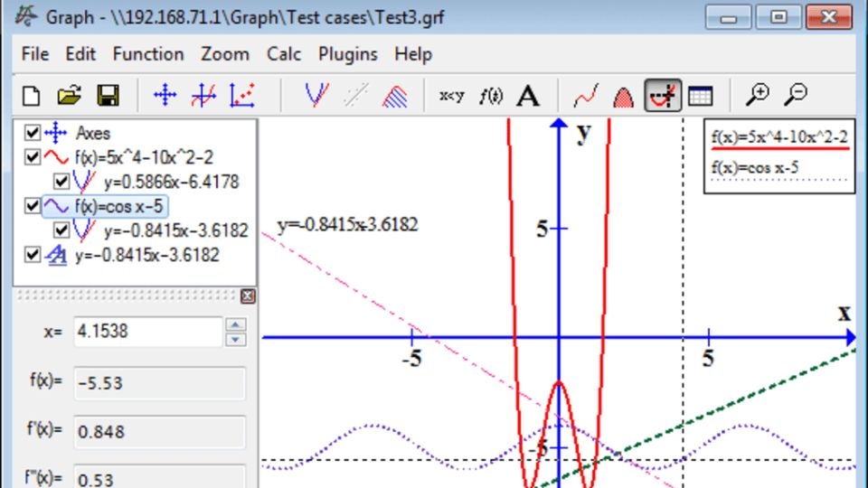Maximize the Graph window

click(778, 17)
